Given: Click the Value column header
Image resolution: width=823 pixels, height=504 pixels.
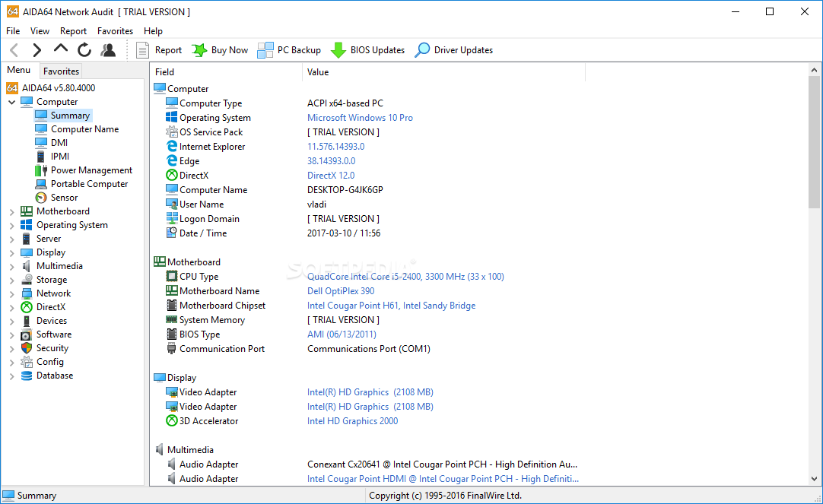Looking at the screenshot, I should [x=443, y=72].
